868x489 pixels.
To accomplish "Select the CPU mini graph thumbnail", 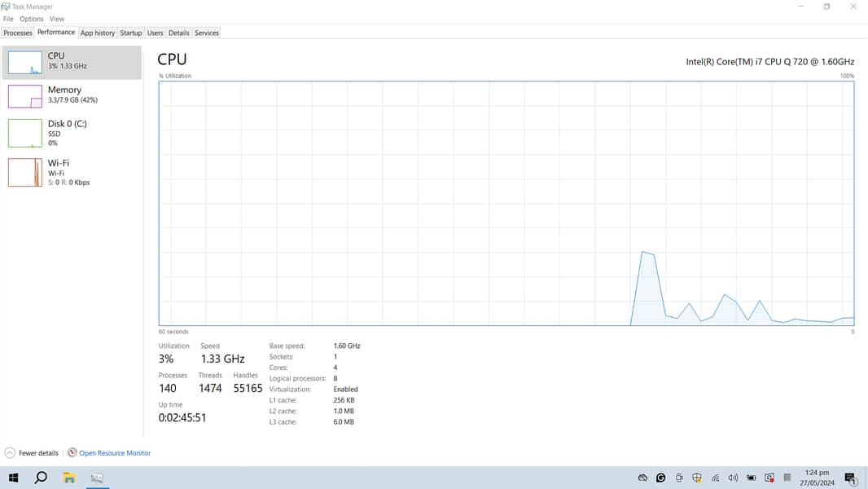I will (24, 63).
